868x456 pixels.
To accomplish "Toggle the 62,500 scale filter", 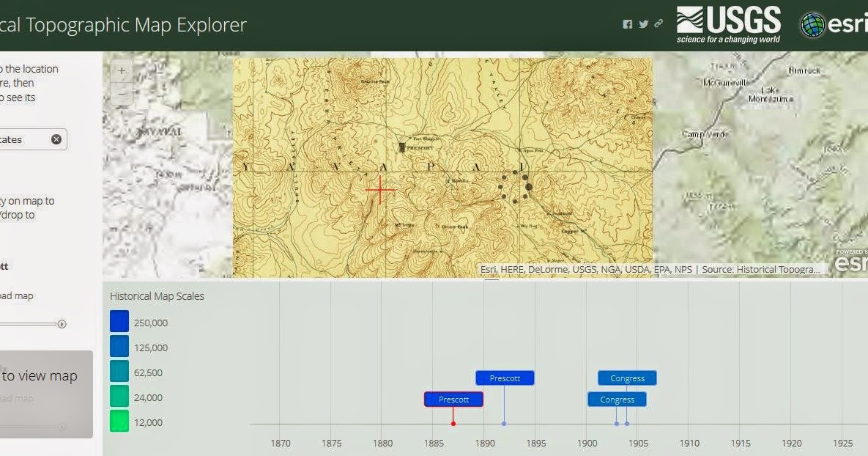I will click(x=119, y=372).
